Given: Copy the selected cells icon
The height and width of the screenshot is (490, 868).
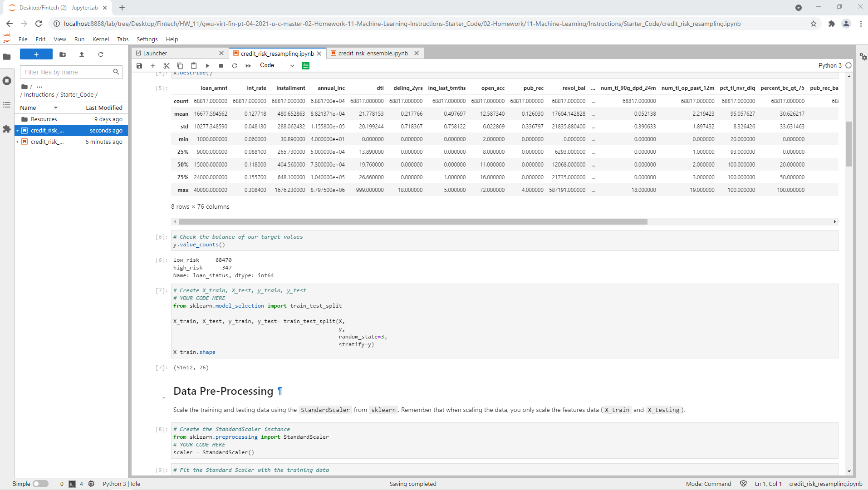Looking at the screenshot, I should 180,66.
